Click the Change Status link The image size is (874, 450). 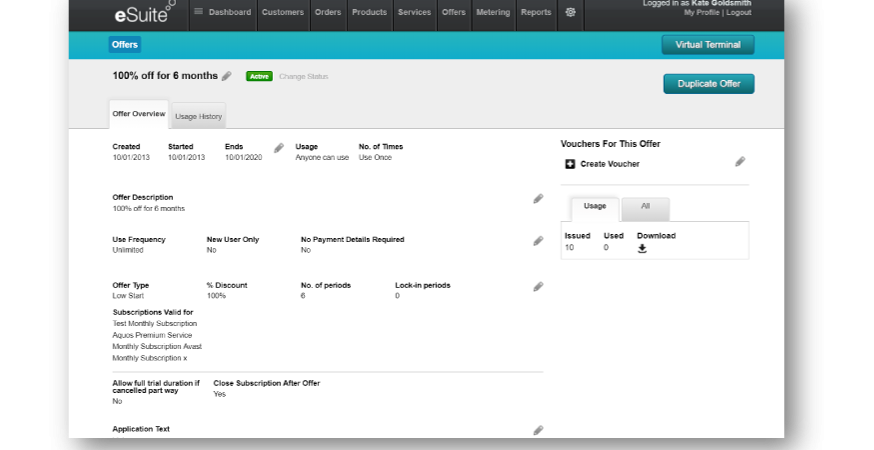click(303, 76)
